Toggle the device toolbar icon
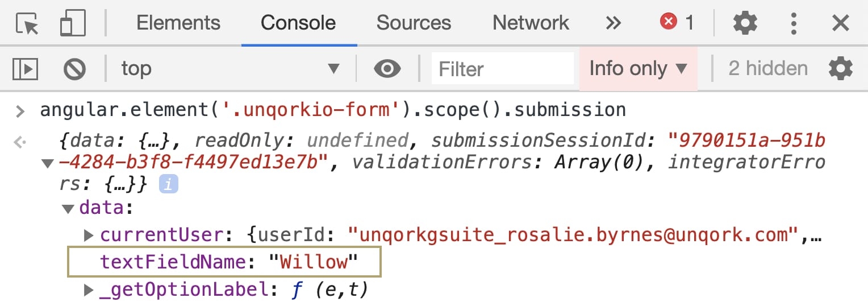 click(x=73, y=24)
